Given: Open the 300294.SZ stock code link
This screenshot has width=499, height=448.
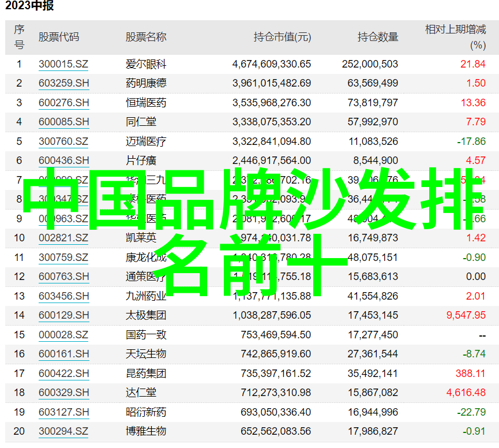Looking at the screenshot, I should [63, 431].
